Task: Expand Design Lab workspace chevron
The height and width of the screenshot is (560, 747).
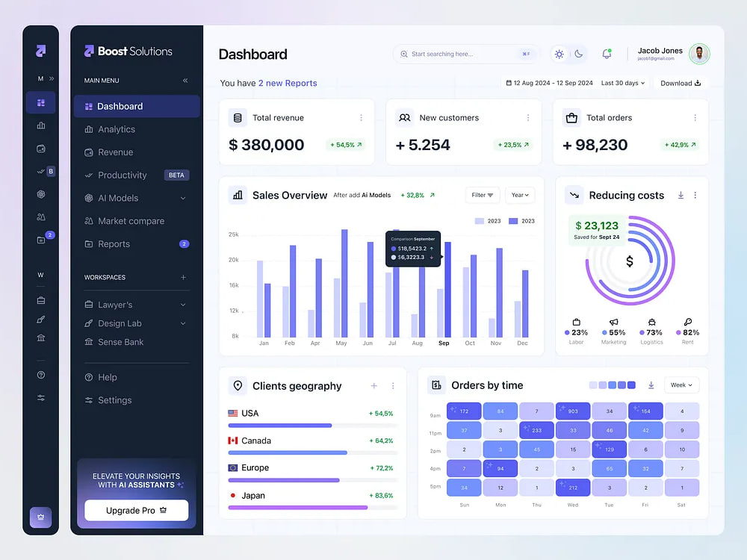Action: coord(183,323)
